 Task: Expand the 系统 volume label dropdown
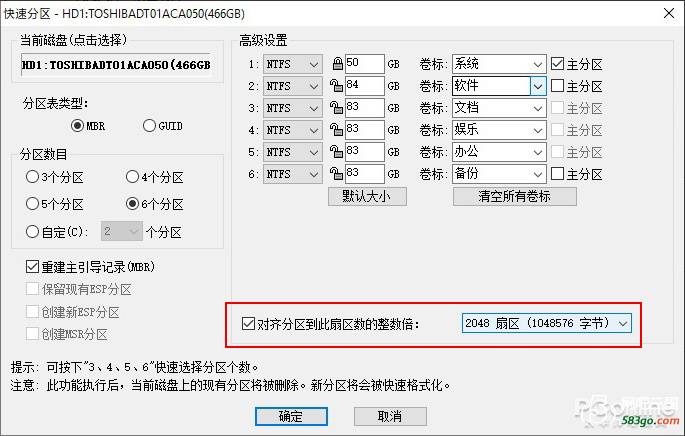(538, 64)
